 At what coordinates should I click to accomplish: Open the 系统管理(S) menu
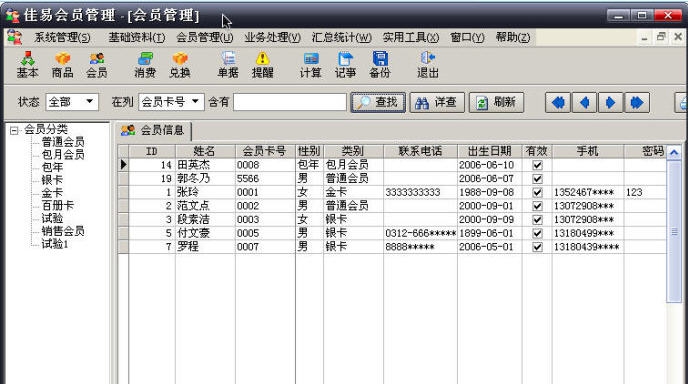pyautogui.click(x=62, y=37)
